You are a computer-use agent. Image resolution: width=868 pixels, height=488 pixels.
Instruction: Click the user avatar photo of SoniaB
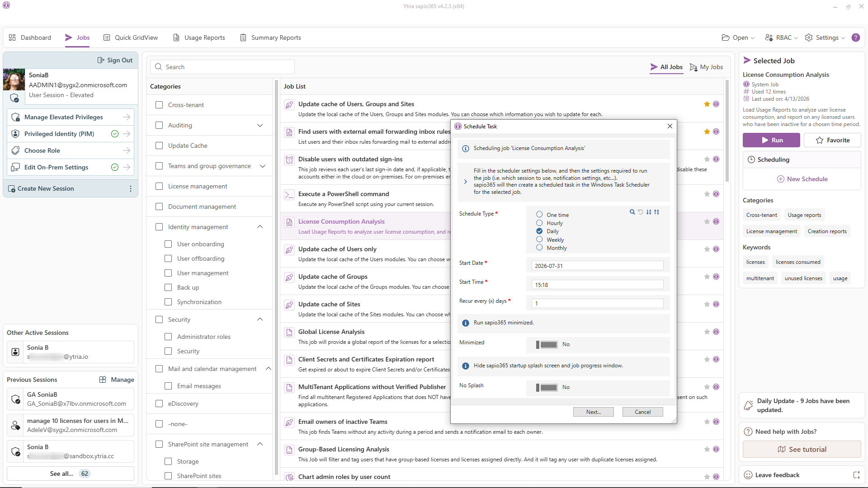14,80
